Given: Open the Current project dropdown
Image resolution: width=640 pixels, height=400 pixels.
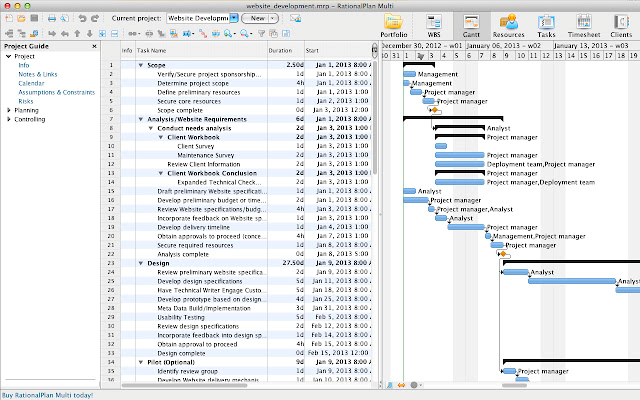Looking at the screenshot, I should pos(234,18).
